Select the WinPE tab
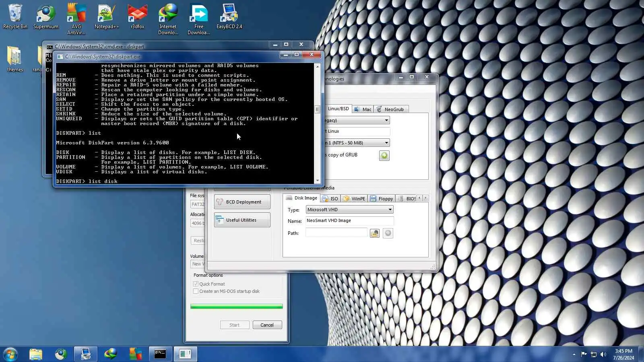This screenshot has width=644, height=362. click(x=354, y=199)
